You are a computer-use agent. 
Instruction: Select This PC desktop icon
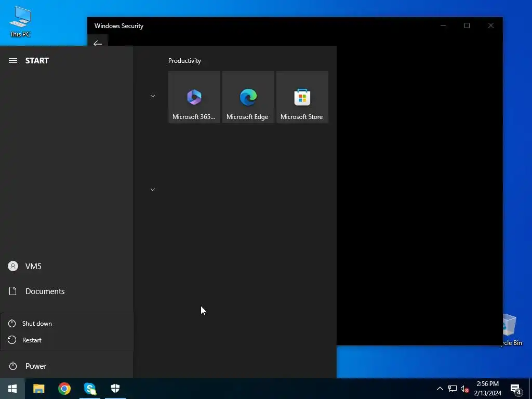click(x=20, y=21)
